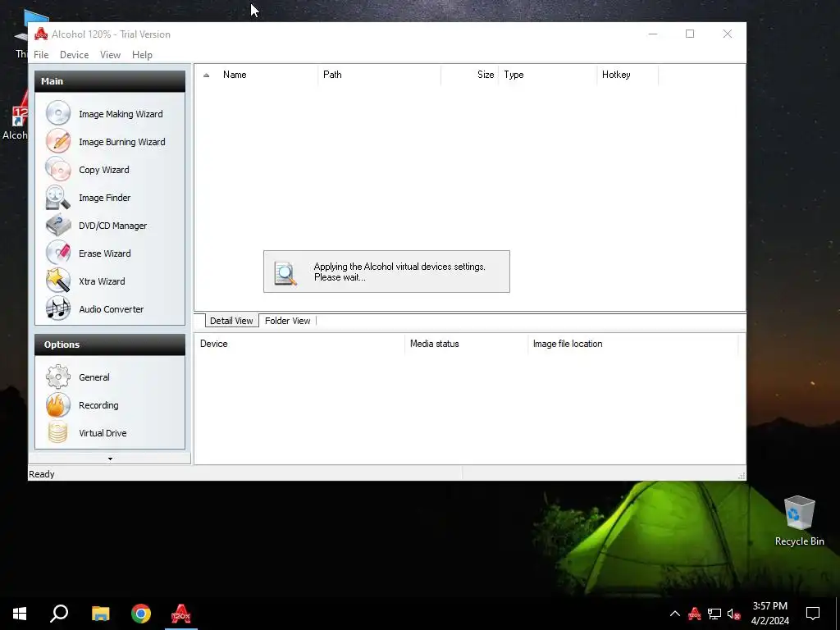Open the Xtra Wizard star wand icon
Image resolution: width=840 pixels, height=630 pixels.
pos(58,281)
